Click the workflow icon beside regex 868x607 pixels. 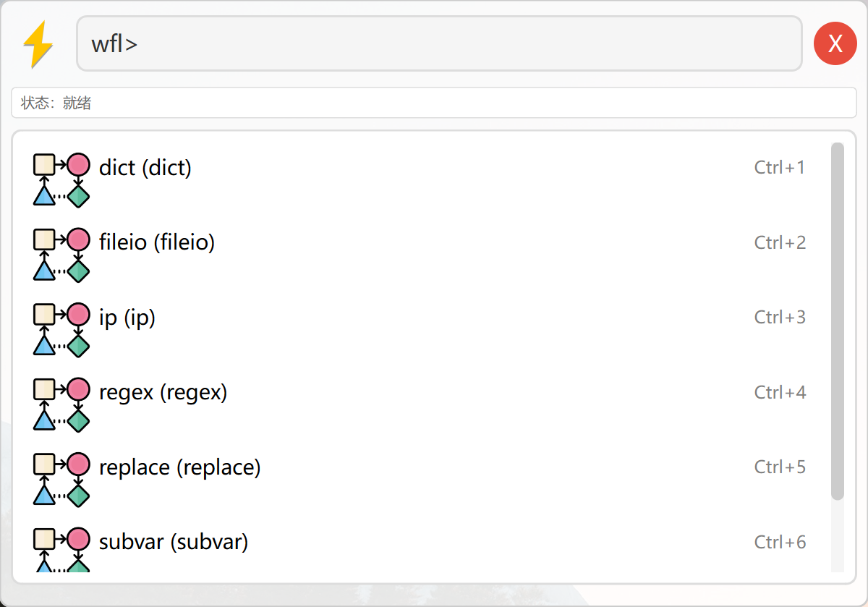61,404
